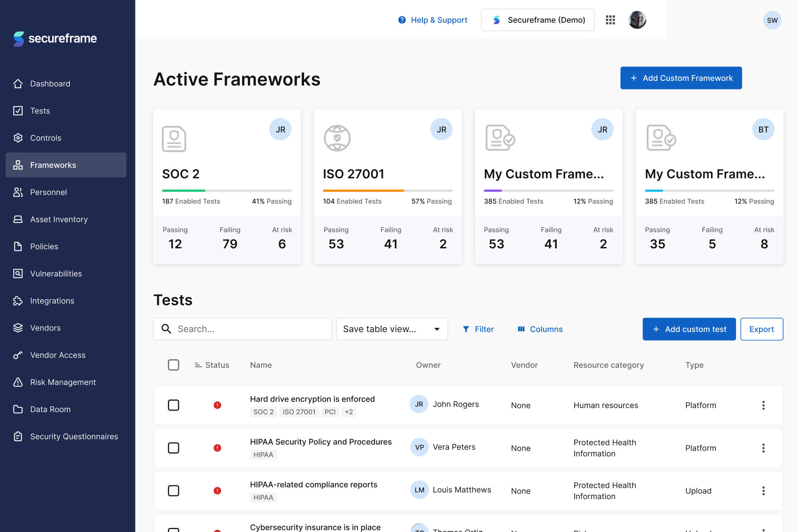
Task: Open the Secureframe (Demo) workspace switcher
Action: [538, 20]
